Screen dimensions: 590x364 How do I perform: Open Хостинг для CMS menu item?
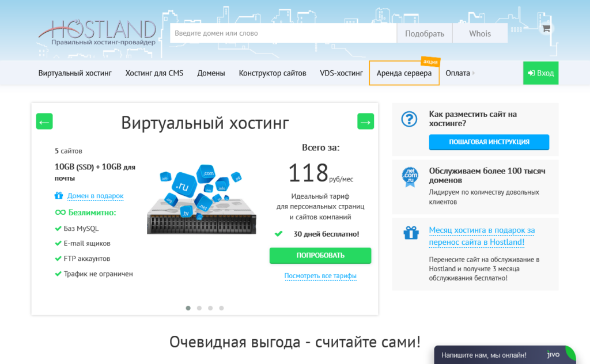point(154,73)
